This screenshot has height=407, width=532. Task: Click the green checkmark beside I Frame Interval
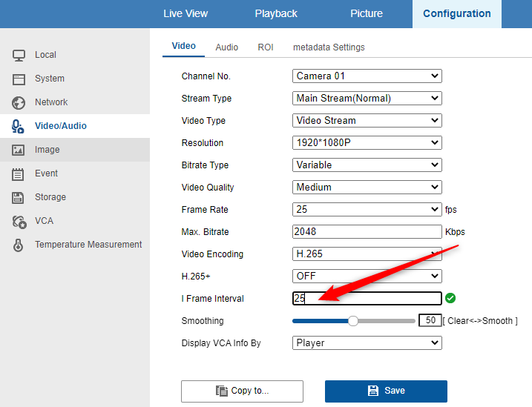point(450,298)
